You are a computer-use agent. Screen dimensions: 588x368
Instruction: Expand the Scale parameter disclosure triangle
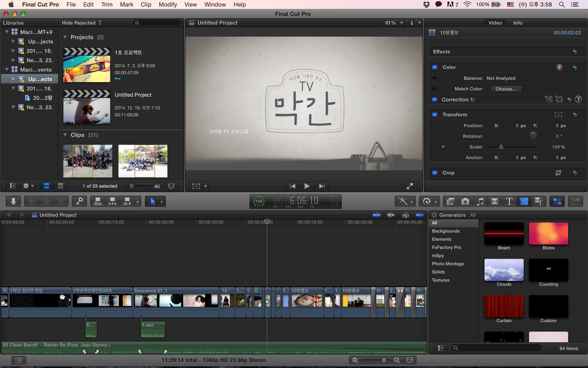click(443, 147)
